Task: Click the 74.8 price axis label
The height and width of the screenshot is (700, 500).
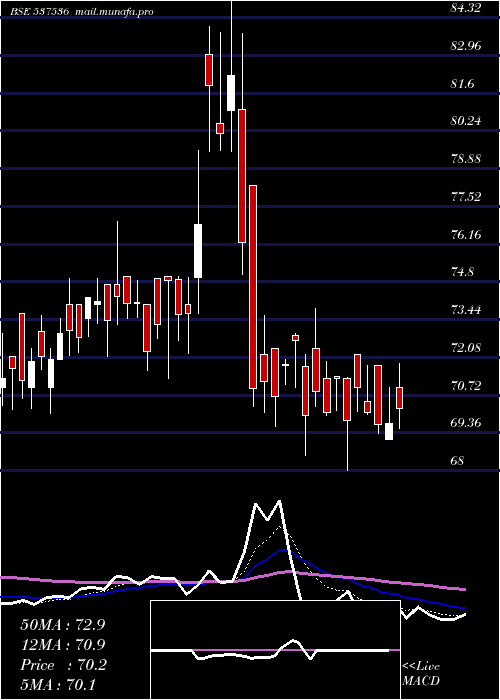Action: 462,271
